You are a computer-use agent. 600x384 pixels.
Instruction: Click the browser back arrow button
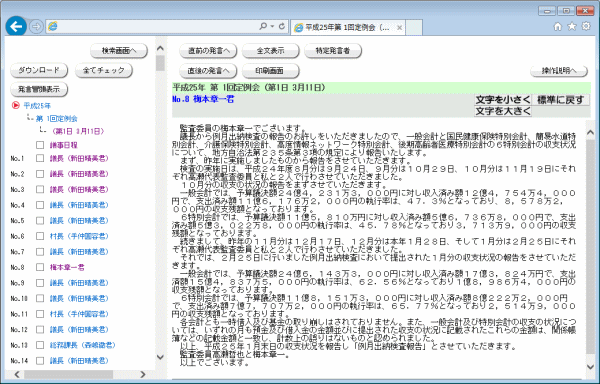click(x=16, y=26)
